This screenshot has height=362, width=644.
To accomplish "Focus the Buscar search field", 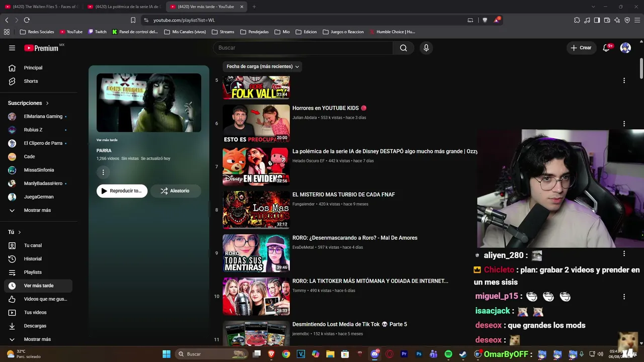I will [303, 48].
